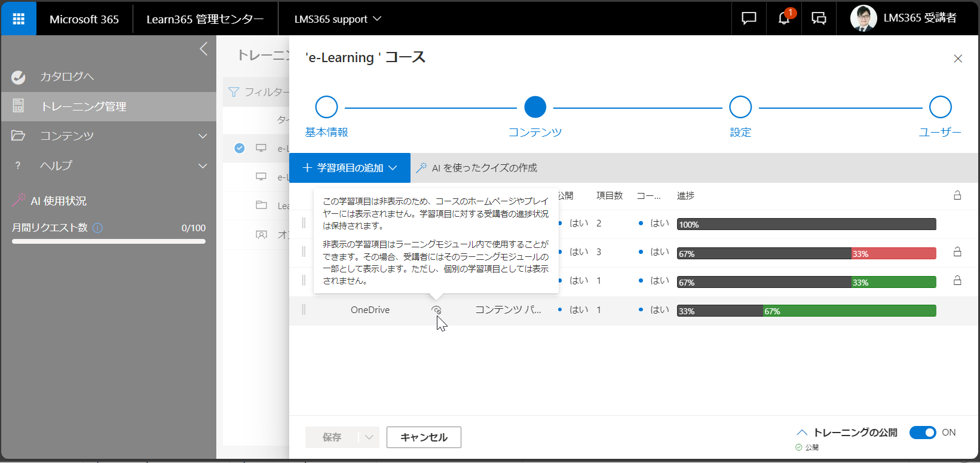
Task: Toggle the トレーニングの公開 switch off
Action: click(x=923, y=433)
